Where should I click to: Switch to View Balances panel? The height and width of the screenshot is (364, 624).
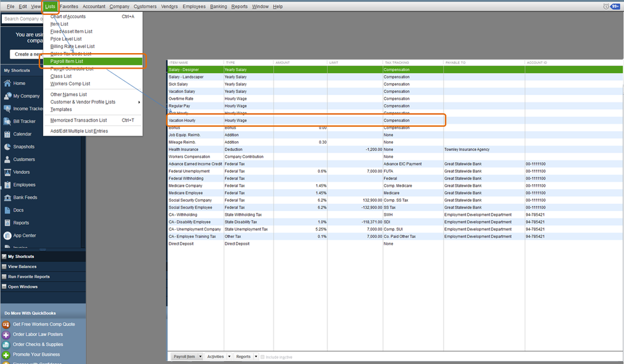click(x=43, y=267)
